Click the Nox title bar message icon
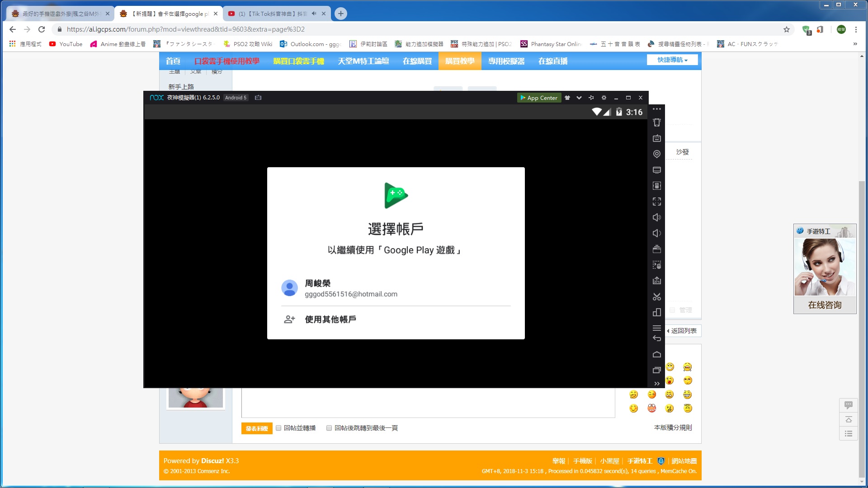Viewport: 868px width, 488px height. [x=258, y=98]
